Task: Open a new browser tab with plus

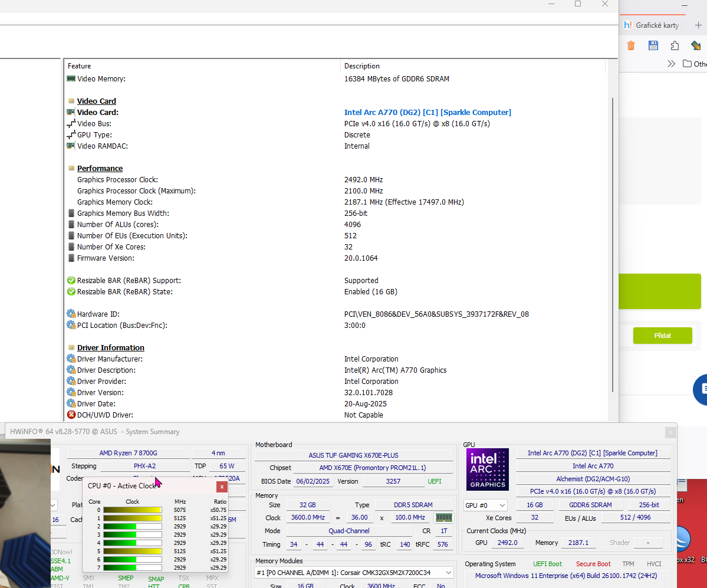Action: pyautogui.click(x=698, y=25)
